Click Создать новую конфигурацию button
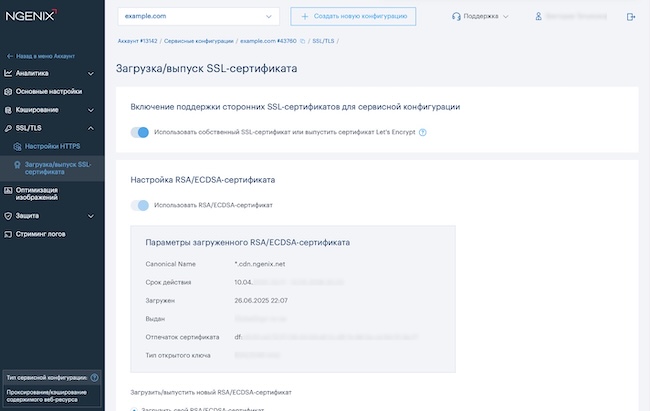Image resolution: width=650 pixels, height=411 pixels. tap(353, 16)
